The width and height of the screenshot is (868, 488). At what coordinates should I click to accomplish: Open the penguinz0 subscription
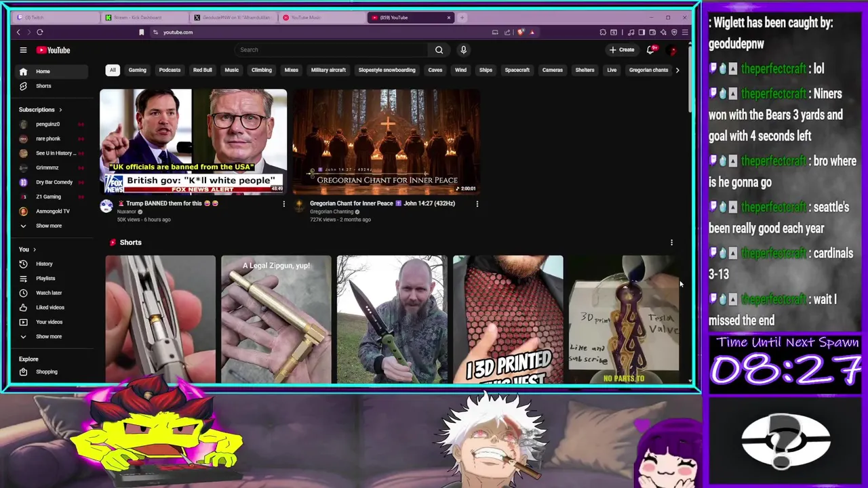point(51,124)
